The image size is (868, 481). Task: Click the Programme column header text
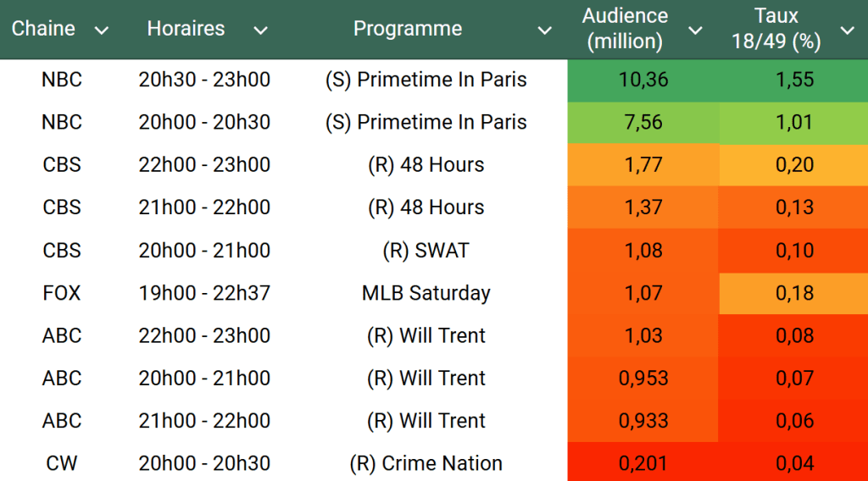[408, 29]
